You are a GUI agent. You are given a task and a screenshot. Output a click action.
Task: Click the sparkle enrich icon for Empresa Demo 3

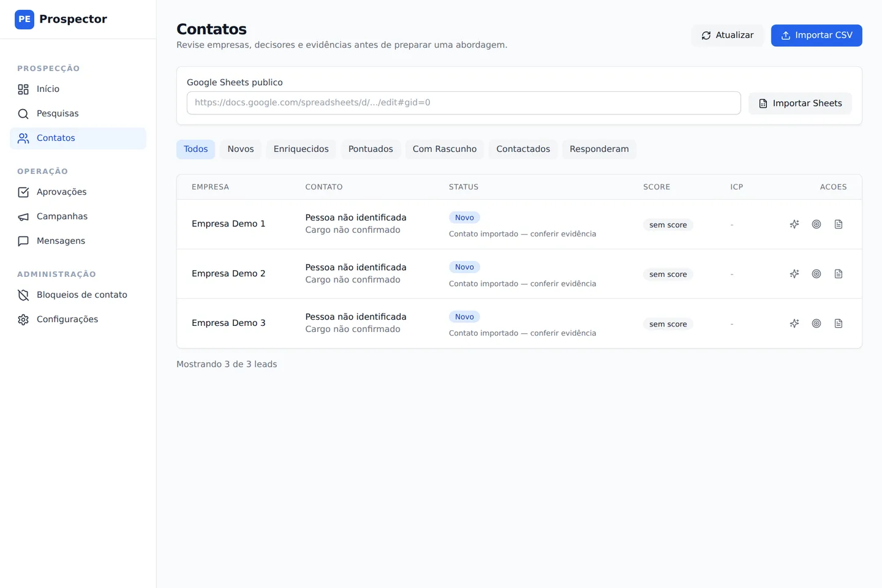coord(794,323)
